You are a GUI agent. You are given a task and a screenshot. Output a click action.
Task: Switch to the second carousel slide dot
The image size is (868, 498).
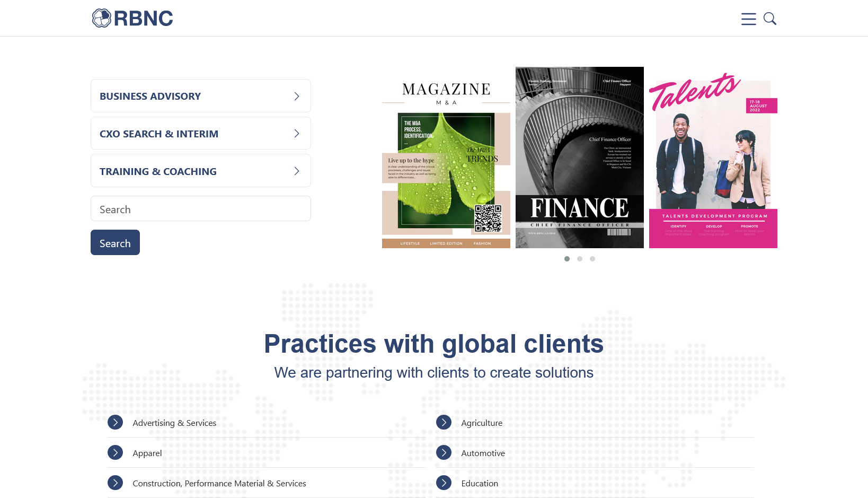580,259
